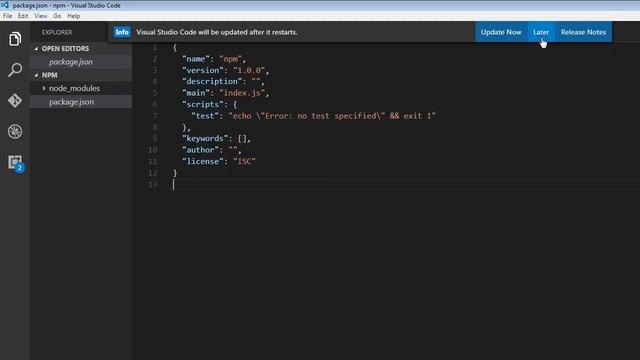This screenshot has height=360, width=640.
Task: Click the "keywords": [] line
Action: (x=216, y=139)
